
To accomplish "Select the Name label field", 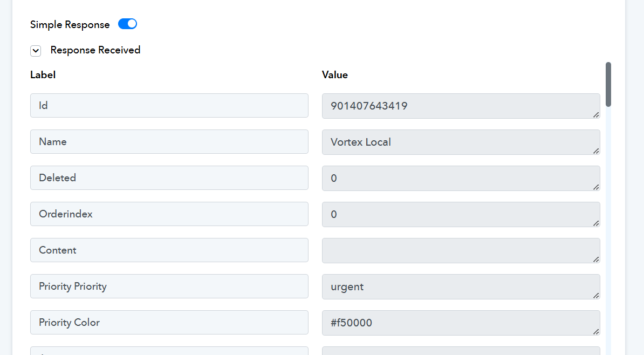I will point(169,142).
